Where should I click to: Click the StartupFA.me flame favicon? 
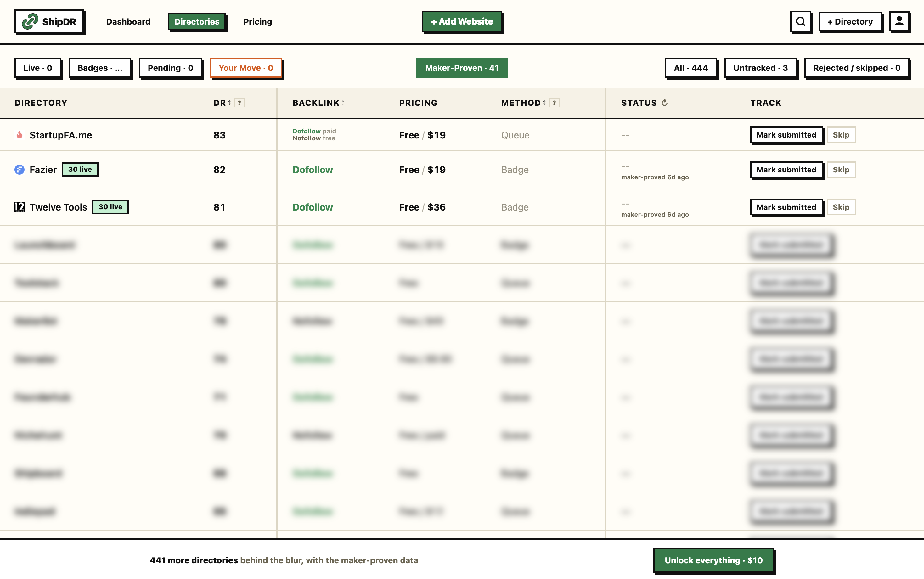[20, 135]
